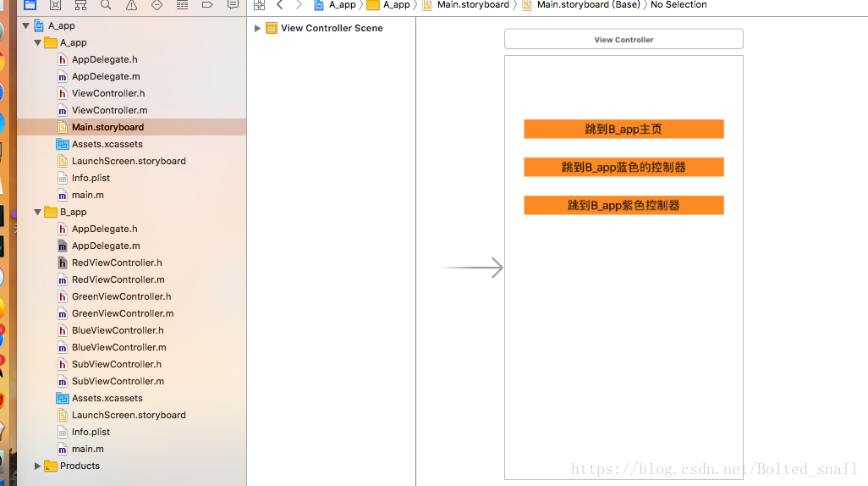Open RedViewController.h file
Screen dimensions: 868x486
click(117, 262)
